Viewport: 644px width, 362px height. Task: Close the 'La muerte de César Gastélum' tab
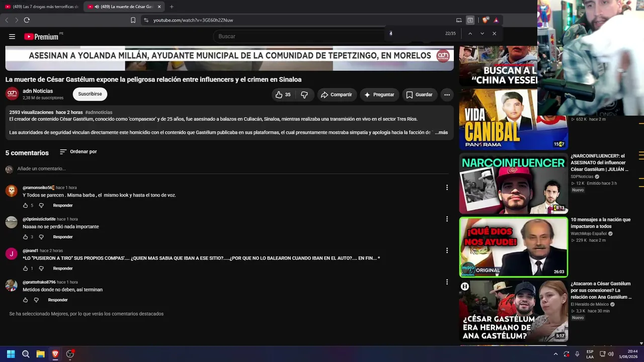click(159, 7)
